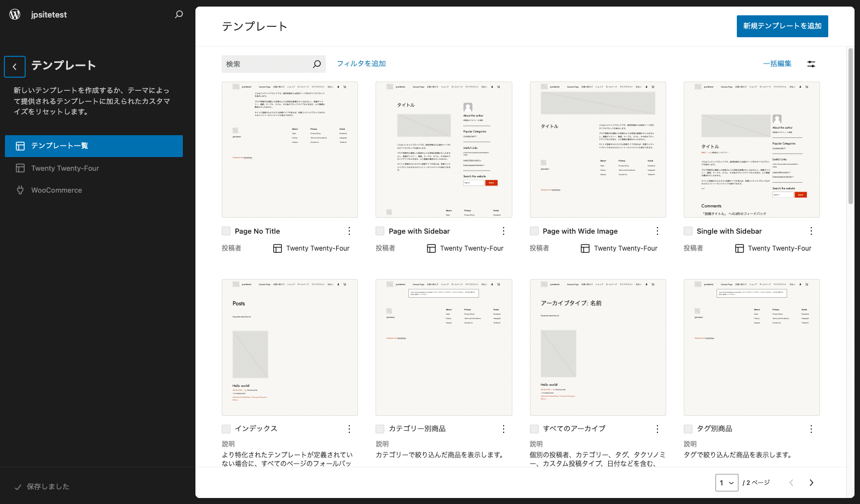Open the Single with Sidebar template title
Screen dimensions: 860x504
pyautogui.click(x=729, y=231)
